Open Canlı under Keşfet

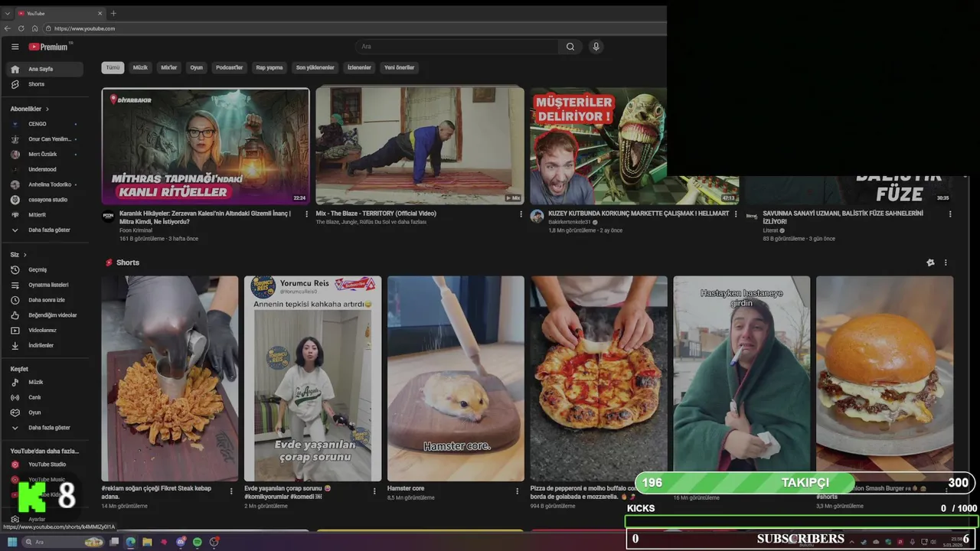(x=46, y=397)
